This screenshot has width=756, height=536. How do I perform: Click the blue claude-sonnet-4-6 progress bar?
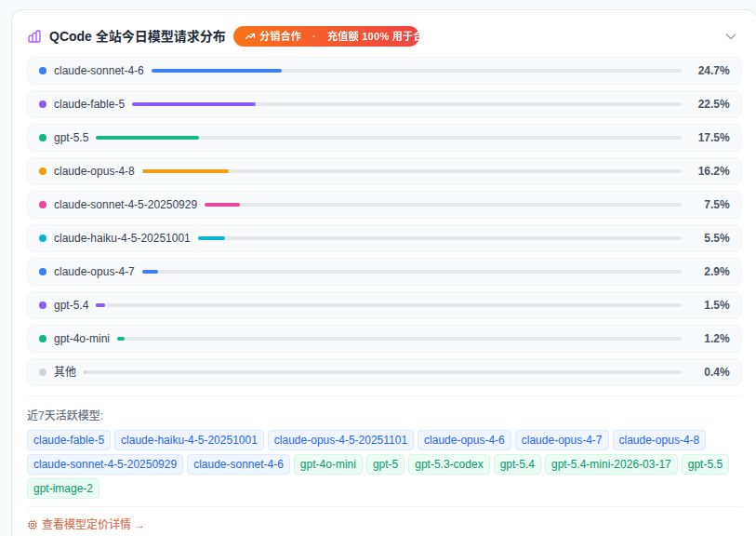pos(217,71)
